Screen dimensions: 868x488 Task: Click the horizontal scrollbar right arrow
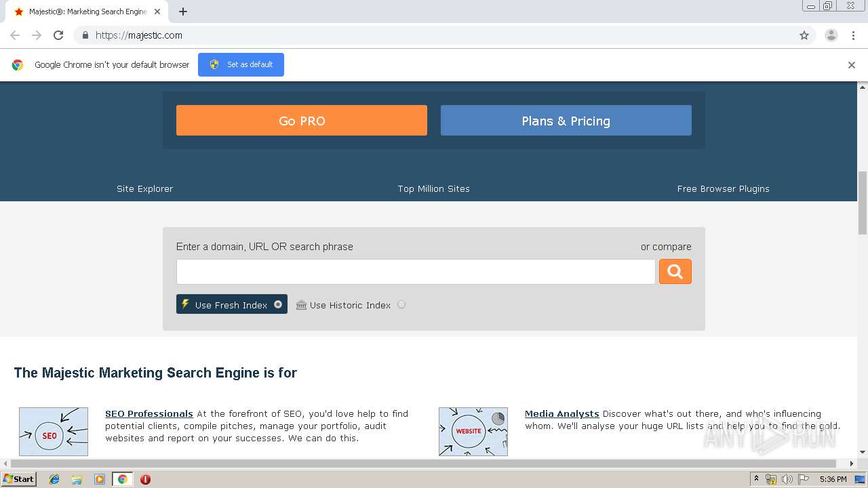pos(852,464)
